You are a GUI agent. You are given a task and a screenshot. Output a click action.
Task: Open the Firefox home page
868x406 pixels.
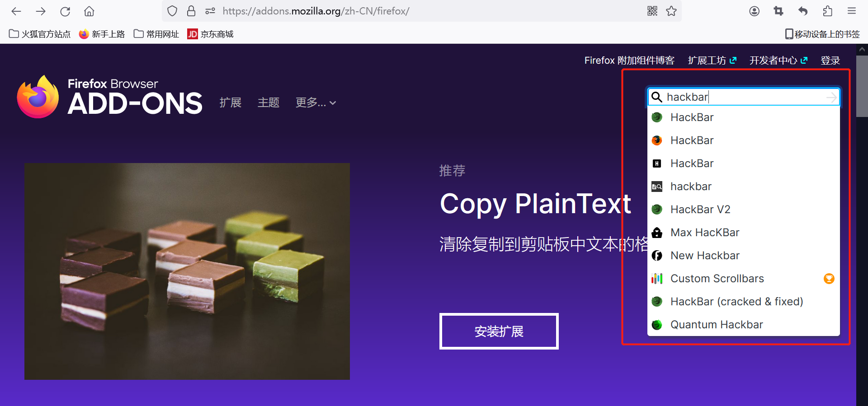pyautogui.click(x=90, y=11)
